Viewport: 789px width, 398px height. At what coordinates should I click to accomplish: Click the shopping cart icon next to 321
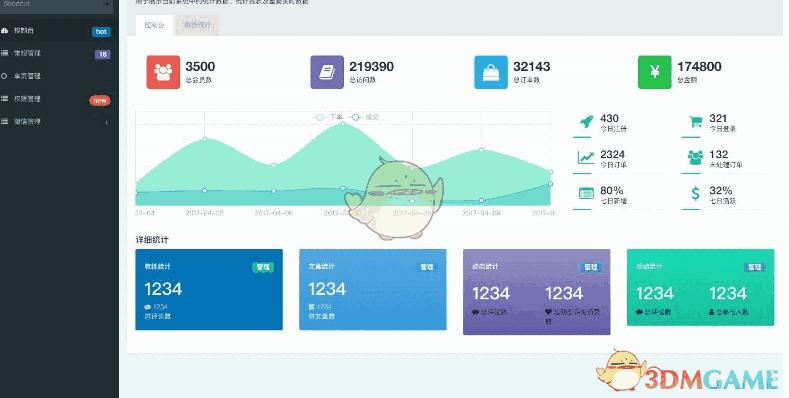click(x=695, y=122)
